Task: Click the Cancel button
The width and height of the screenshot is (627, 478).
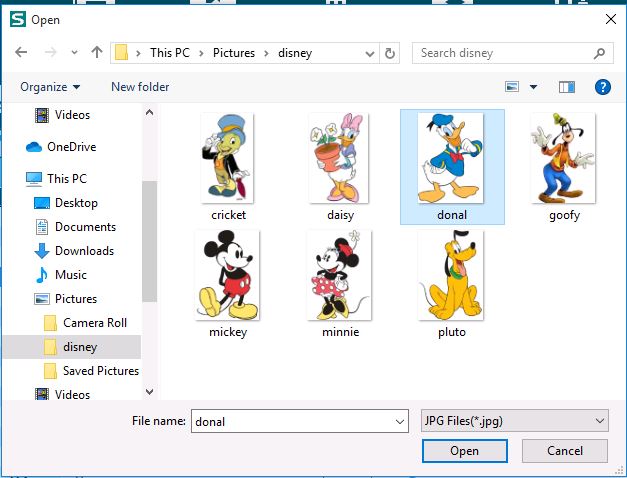Action: click(565, 451)
